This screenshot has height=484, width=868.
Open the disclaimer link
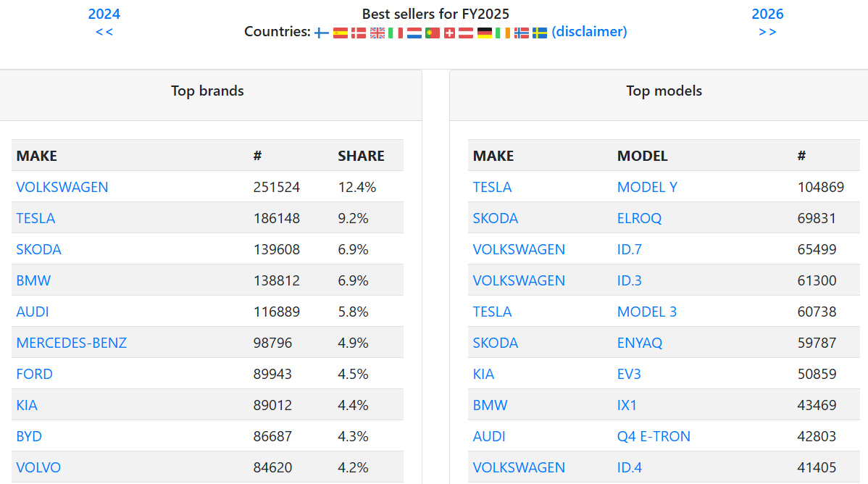[x=589, y=32]
